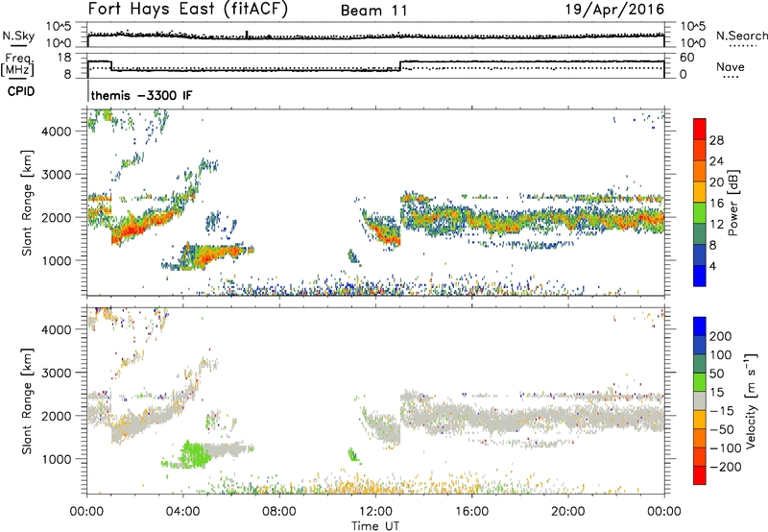The width and height of the screenshot is (768, 532).
Task: Click the 'Fort Hays East (fitACF)' title
Action: coord(187,10)
